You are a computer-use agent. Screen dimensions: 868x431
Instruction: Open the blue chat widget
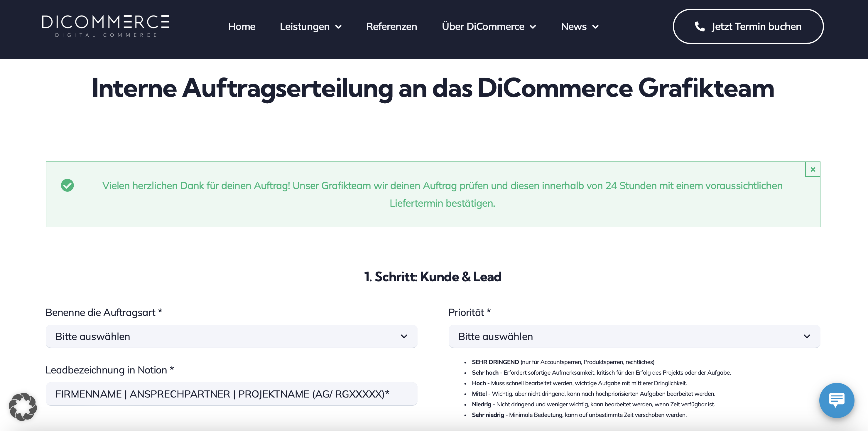[837, 400]
